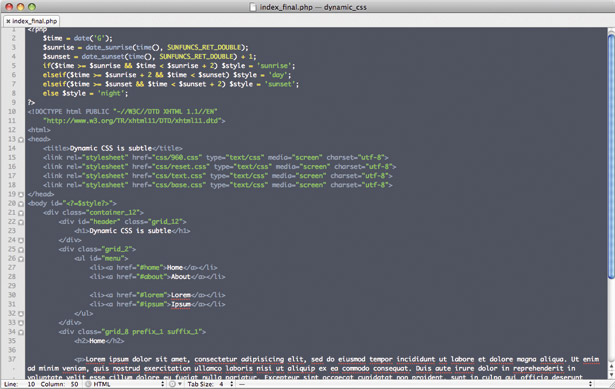Click line number 36 in the gutter

coord(12,350)
